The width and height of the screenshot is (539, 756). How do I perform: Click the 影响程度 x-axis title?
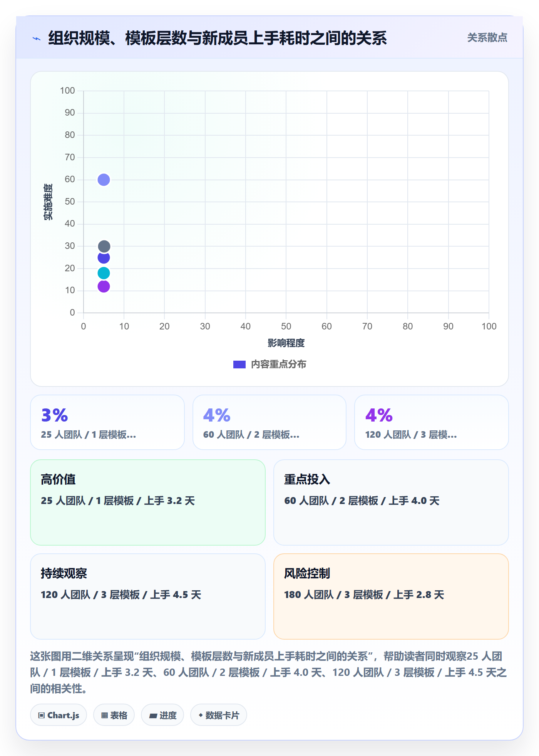point(286,343)
